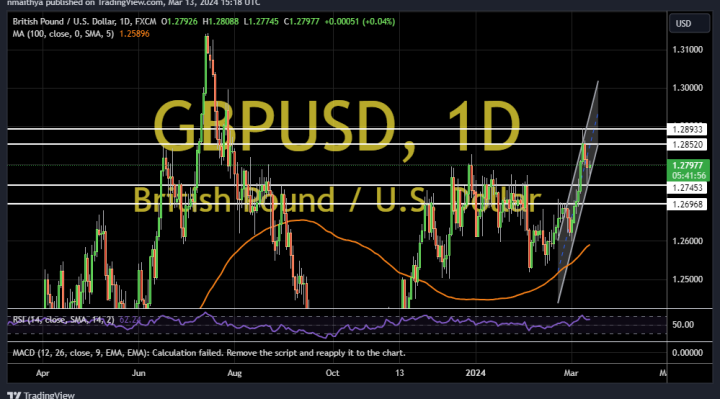Select the 1.28520 price line label
The height and width of the screenshot is (399, 720).
pyautogui.click(x=687, y=145)
